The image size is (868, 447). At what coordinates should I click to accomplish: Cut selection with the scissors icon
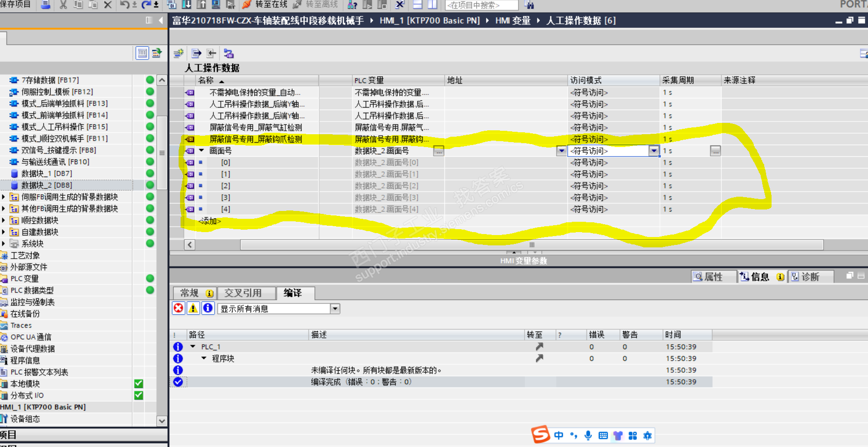tap(63, 5)
